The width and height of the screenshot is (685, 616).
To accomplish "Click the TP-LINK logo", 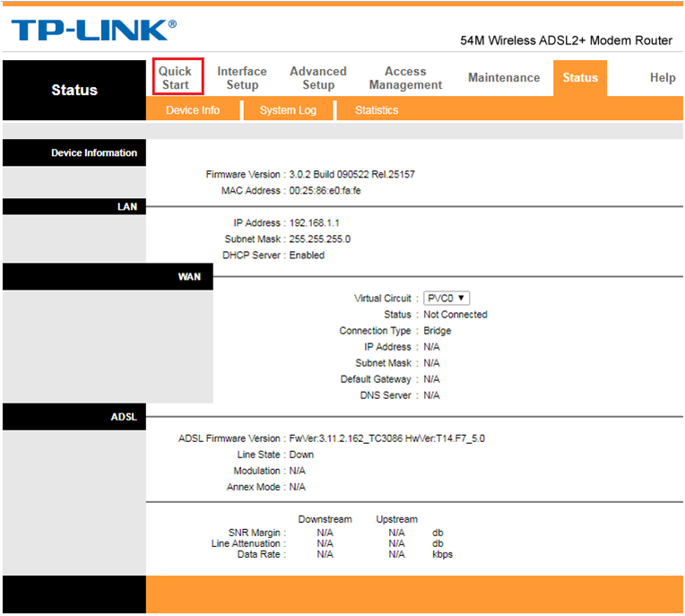I will coord(93,30).
